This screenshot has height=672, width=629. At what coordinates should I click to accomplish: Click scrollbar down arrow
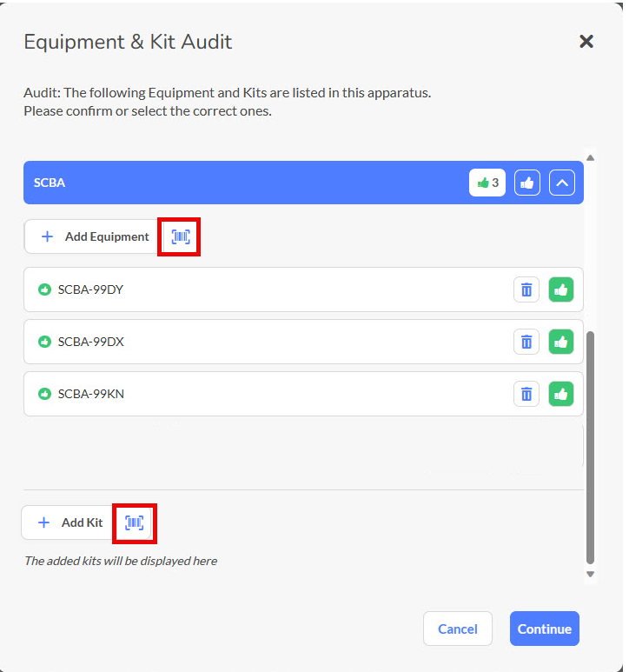pyautogui.click(x=591, y=574)
